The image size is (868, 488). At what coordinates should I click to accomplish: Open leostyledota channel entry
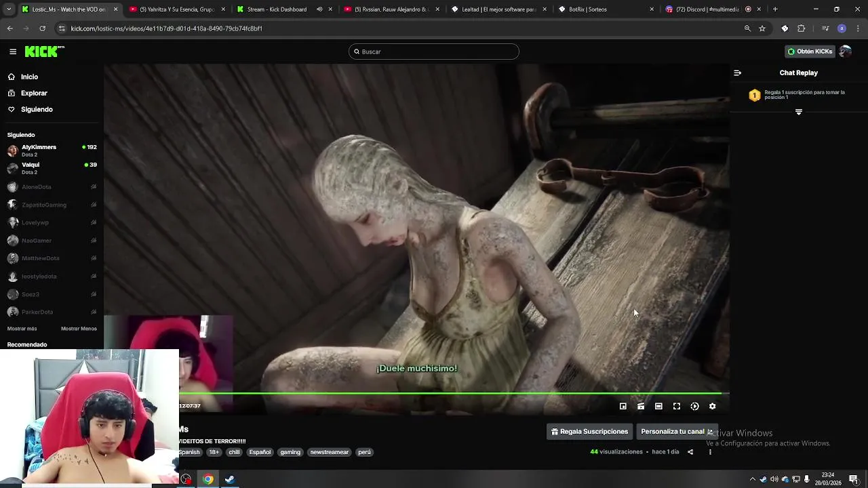pyautogui.click(x=52, y=277)
